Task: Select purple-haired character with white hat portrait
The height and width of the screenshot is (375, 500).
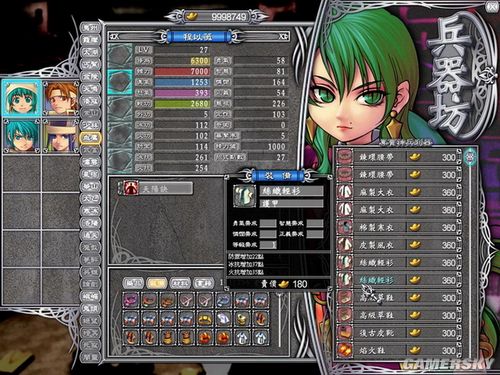Action: (x=60, y=135)
